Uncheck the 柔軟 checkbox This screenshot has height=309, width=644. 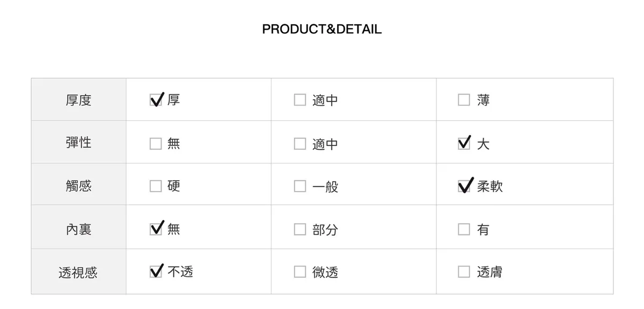click(464, 186)
